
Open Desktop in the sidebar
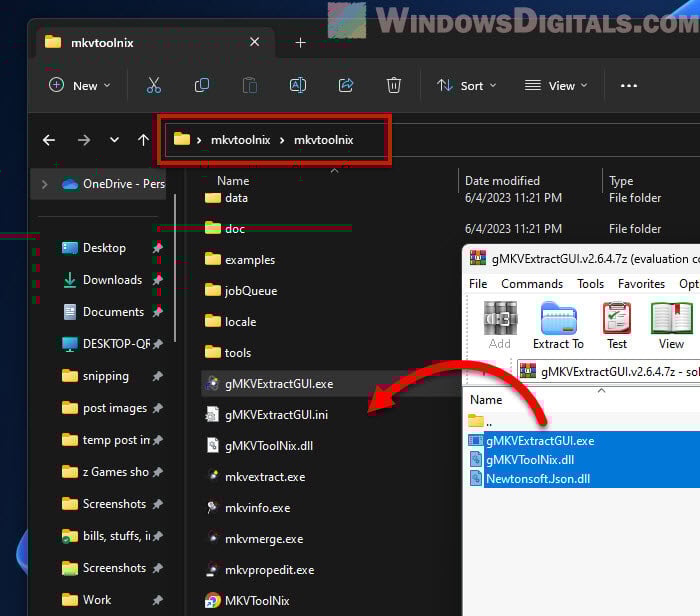104,248
